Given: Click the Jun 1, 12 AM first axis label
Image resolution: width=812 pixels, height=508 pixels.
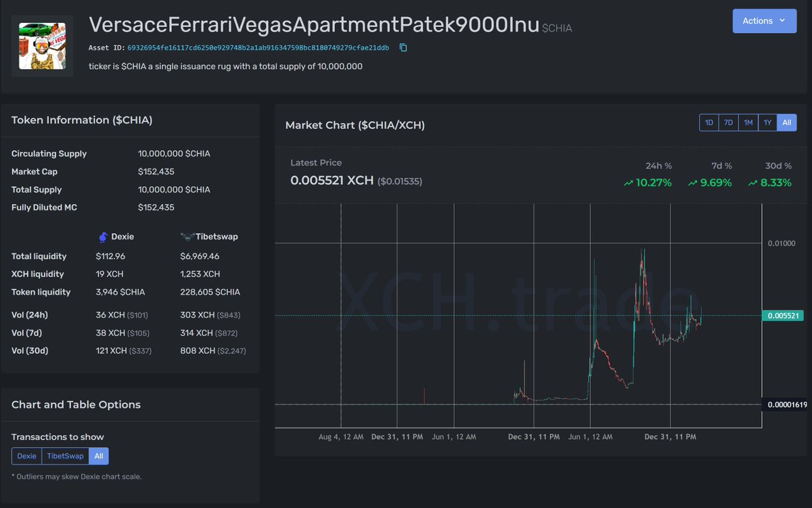Looking at the screenshot, I should [454, 437].
